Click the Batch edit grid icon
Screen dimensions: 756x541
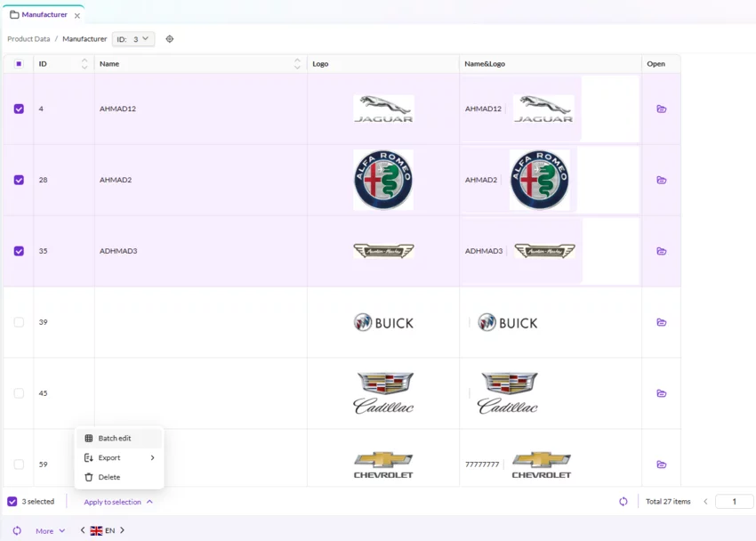89,439
